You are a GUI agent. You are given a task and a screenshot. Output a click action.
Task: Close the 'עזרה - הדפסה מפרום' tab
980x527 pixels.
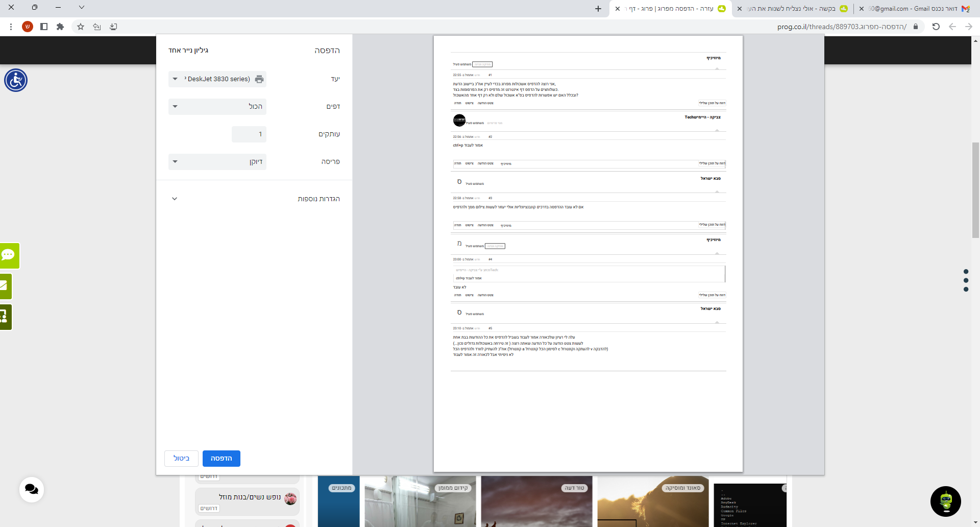click(x=618, y=9)
